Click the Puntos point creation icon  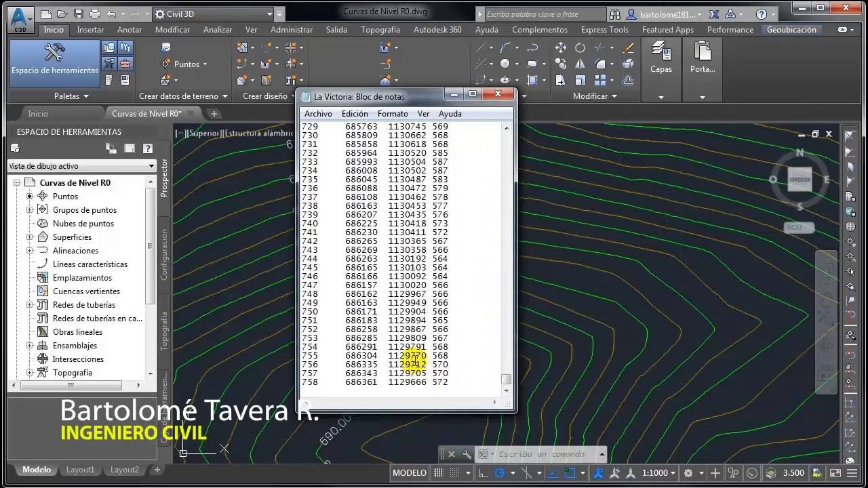click(x=165, y=64)
